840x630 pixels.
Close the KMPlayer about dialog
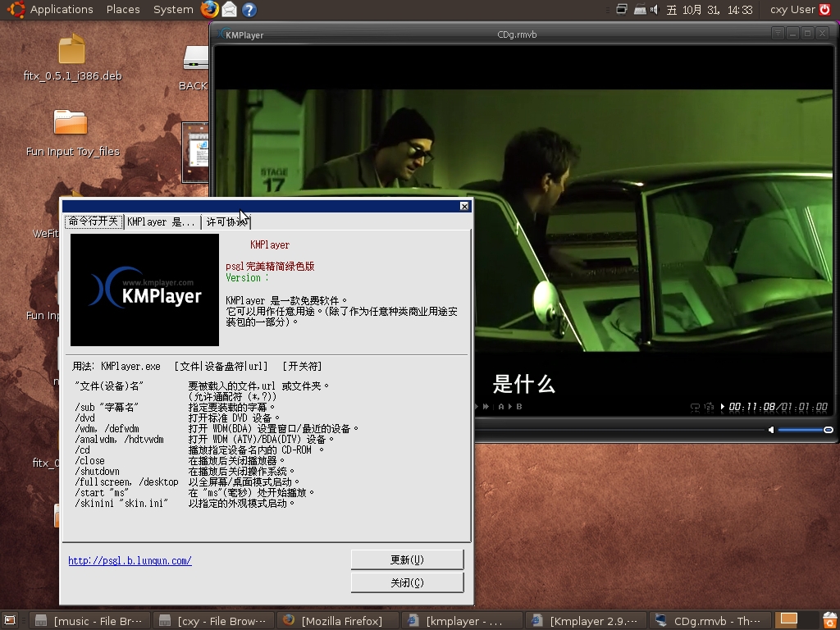464,206
